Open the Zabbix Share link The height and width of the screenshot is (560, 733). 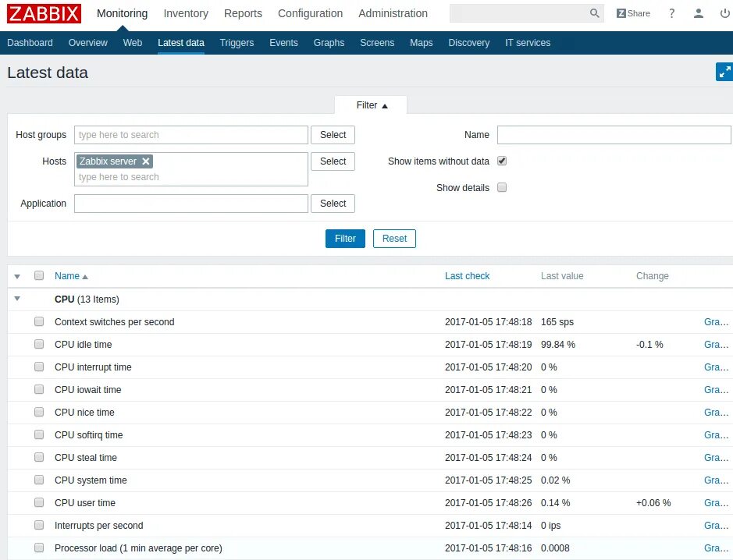(633, 13)
